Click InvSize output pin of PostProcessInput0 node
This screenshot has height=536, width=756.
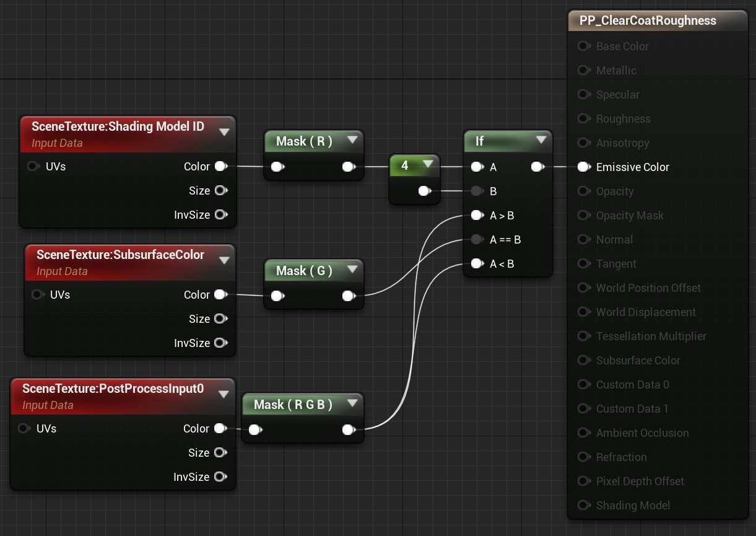[220, 477]
